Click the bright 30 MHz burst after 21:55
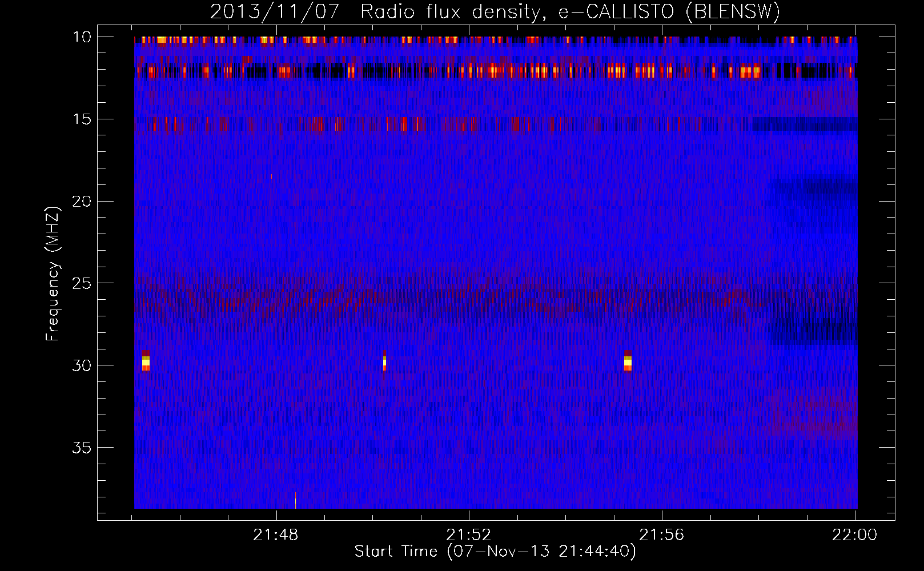This screenshot has height=571, width=924. (x=628, y=361)
